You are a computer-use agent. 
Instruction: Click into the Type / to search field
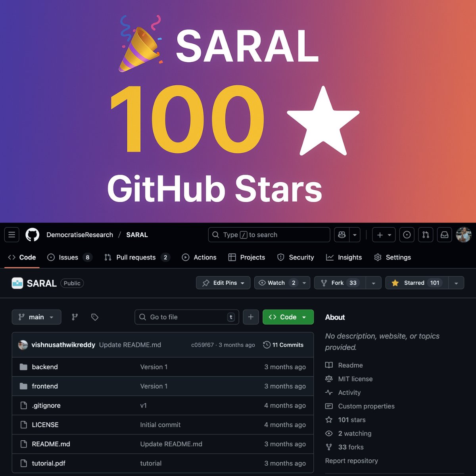click(269, 235)
